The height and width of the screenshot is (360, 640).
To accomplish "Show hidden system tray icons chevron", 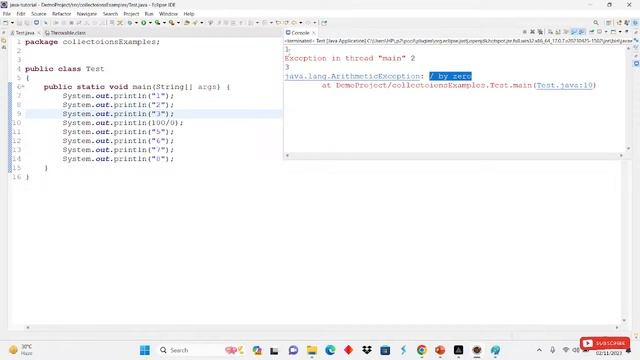I will [x=539, y=350].
